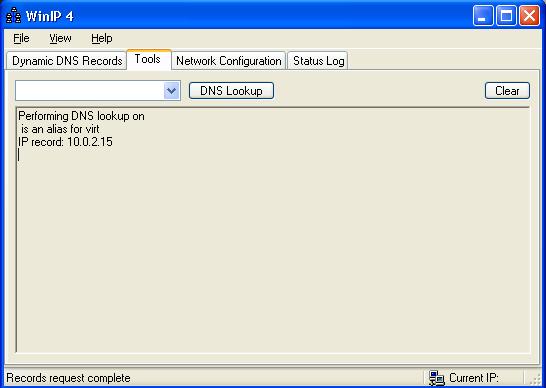Click the Records request complete status text

pyautogui.click(x=68, y=378)
